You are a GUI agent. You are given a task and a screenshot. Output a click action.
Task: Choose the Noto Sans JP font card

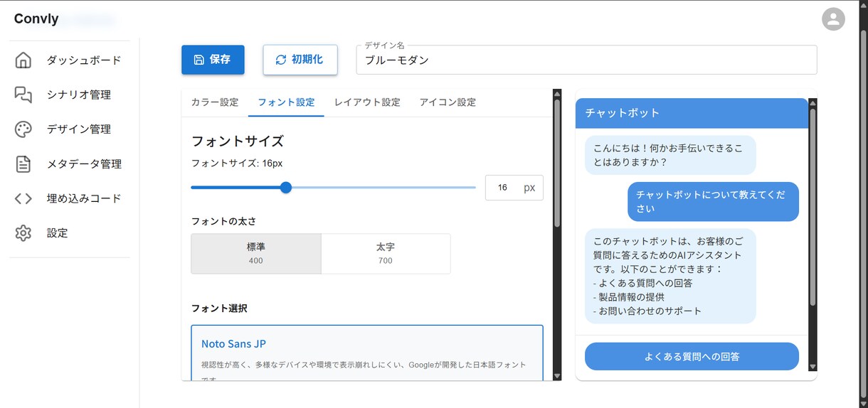367,353
